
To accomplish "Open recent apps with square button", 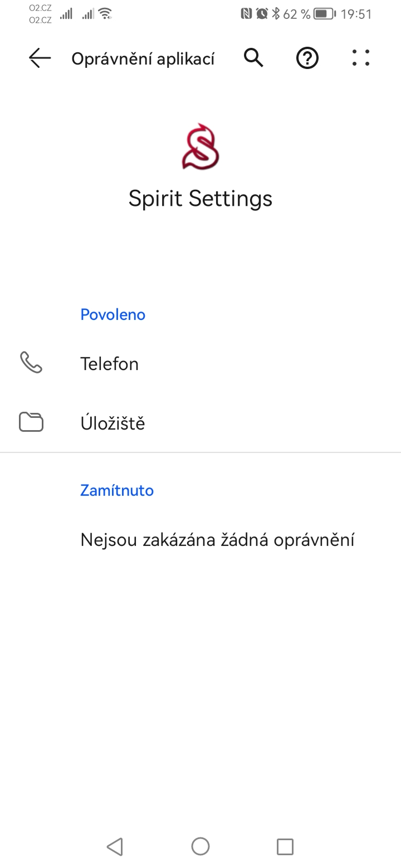I will pos(285,846).
